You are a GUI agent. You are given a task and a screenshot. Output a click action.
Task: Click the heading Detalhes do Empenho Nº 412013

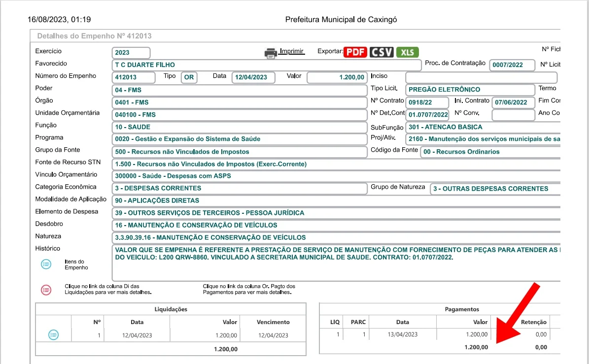[x=94, y=36]
